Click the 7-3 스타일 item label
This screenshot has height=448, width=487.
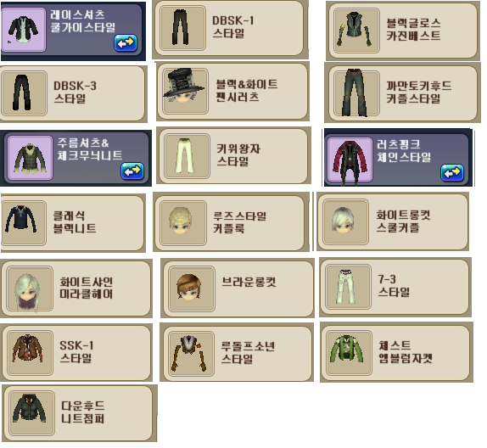(394, 285)
